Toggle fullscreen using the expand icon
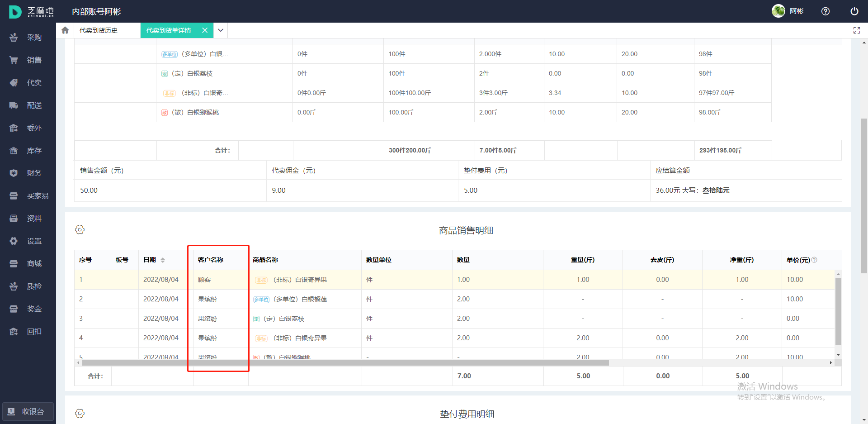The width and height of the screenshot is (868, 424). point(856,30)
